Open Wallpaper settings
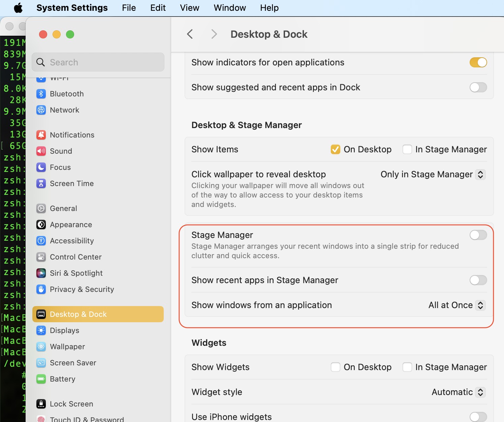This screenshot has height=422, width=504. [98, 346]
